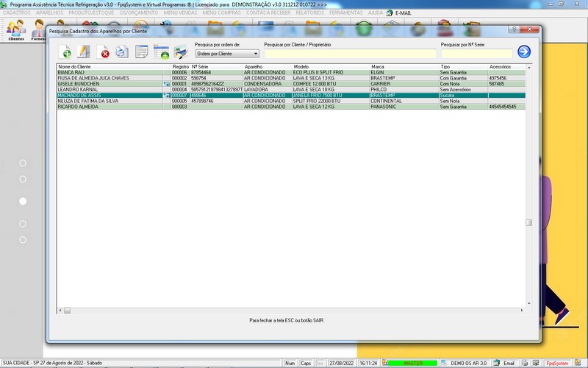Screen dimensions: 588x368
Task: Click the green MASTER user indicator
Action: point(413,364)
